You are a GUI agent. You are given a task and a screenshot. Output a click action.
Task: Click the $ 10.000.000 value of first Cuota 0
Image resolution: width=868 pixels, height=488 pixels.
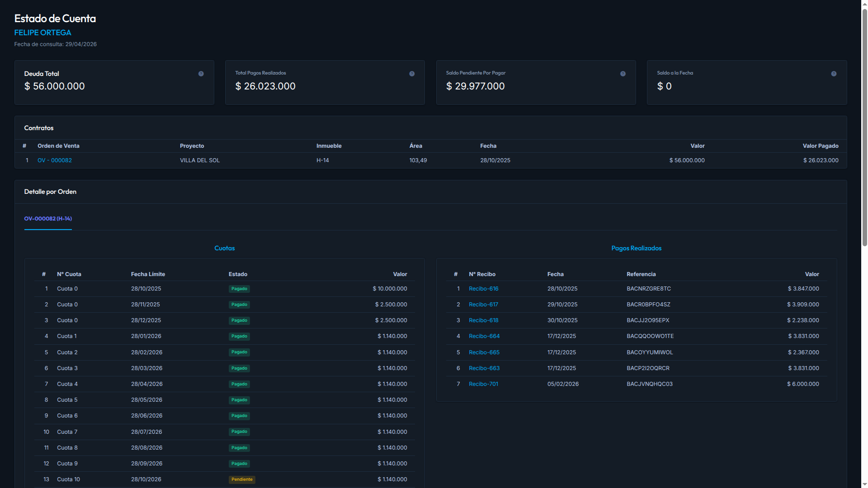pyautogui.click(x=390, y=289)
